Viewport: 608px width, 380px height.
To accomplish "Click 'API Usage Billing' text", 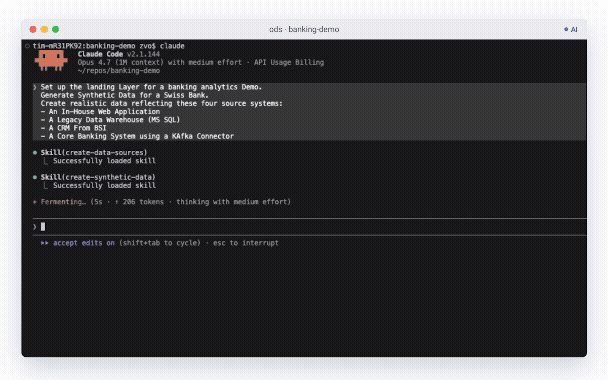I will click(289, 62).
